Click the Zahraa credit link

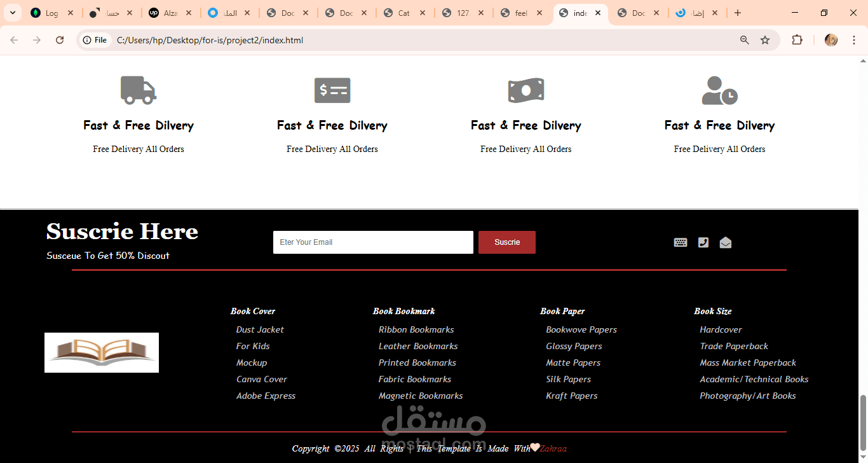click(x=553, y=448)
